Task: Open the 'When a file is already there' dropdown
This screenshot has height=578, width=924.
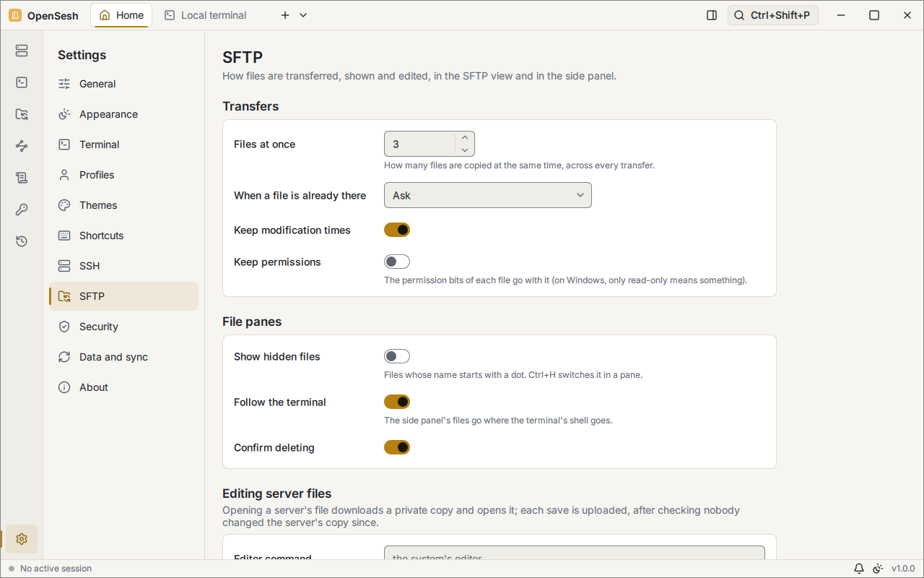Action: [488, 195]
